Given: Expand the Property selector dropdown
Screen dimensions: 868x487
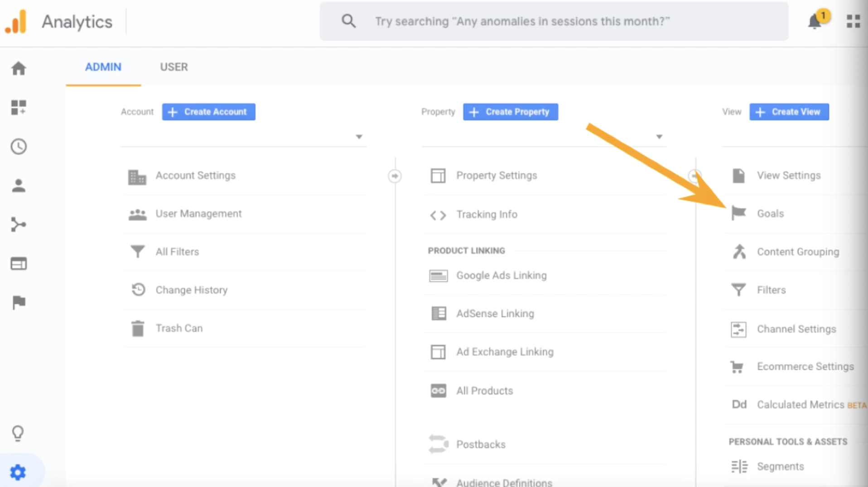Looking at the screenshot, I should (x=659, y=137).
